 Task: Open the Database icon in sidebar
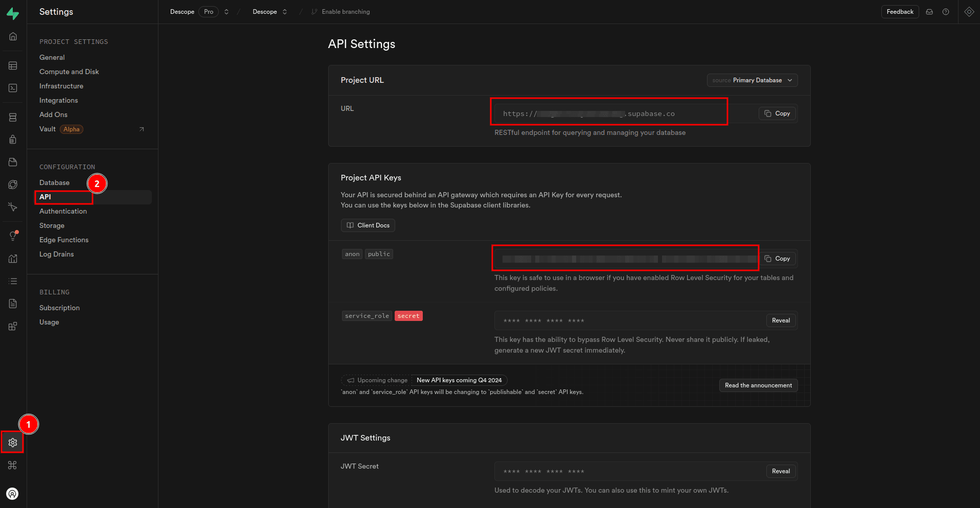click(x=13, y=118)
